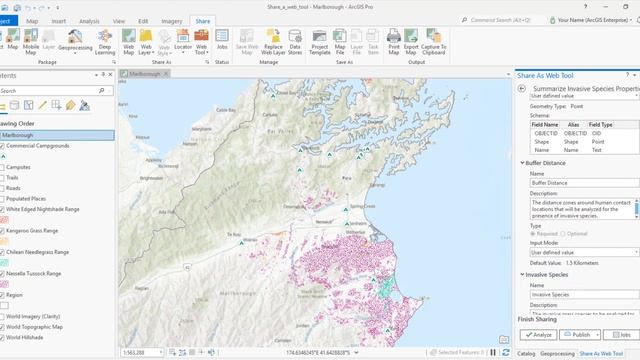Open the Map ribbon tab
This screenshot has width=640, height=360.
click(x=32, y=21)
